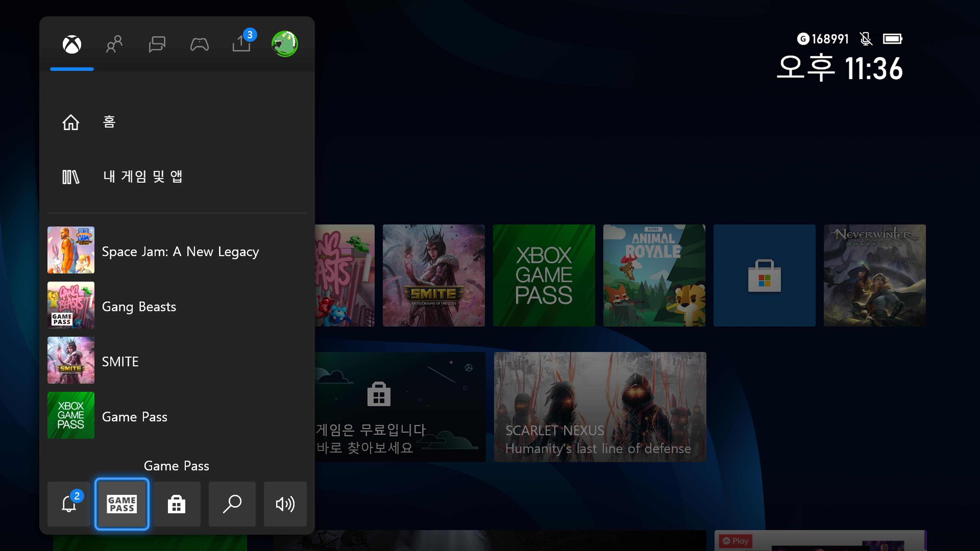The image size is (980, 551).
Task: Click the muted microphone status icon
Action: [866, 39]
